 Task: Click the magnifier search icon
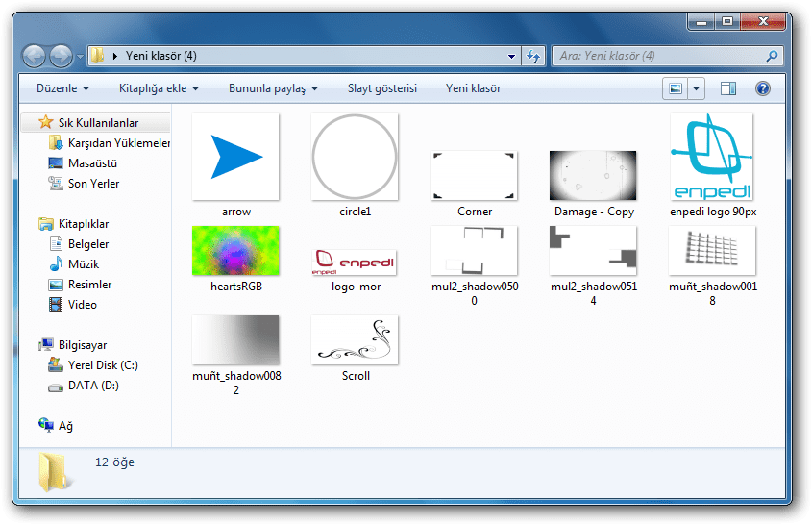coord(772,56)
